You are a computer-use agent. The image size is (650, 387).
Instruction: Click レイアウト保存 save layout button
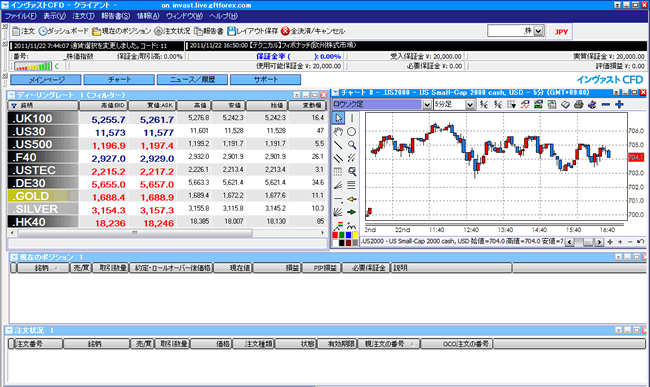(x=252, y=31)
